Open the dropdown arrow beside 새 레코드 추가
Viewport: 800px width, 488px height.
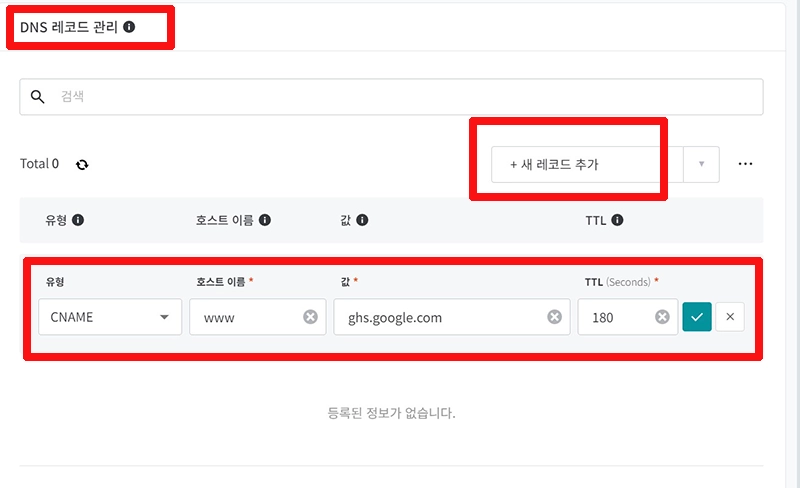(x=702, y=164)
